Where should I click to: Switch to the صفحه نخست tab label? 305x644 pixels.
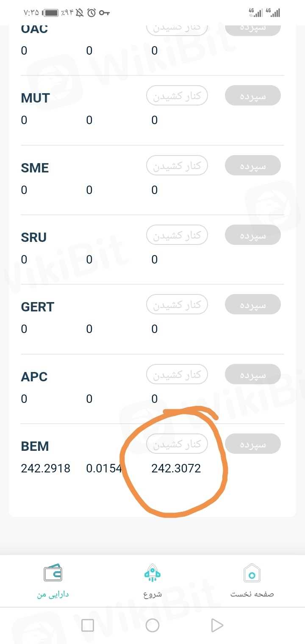[x=252, y=594]
